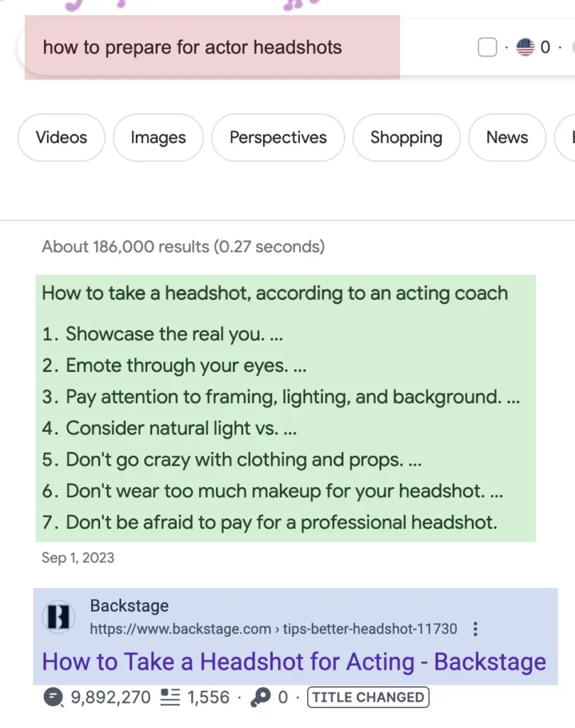The image size is (575, 728).
Task: Open the Perspectives tab
Action: [278, 137]
